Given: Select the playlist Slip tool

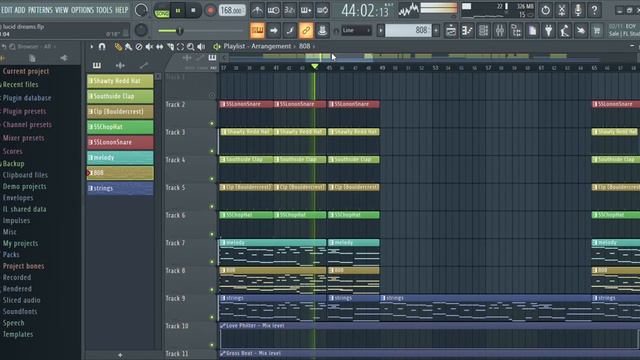Looking at the screenshot, I should [x=160, y=47].
